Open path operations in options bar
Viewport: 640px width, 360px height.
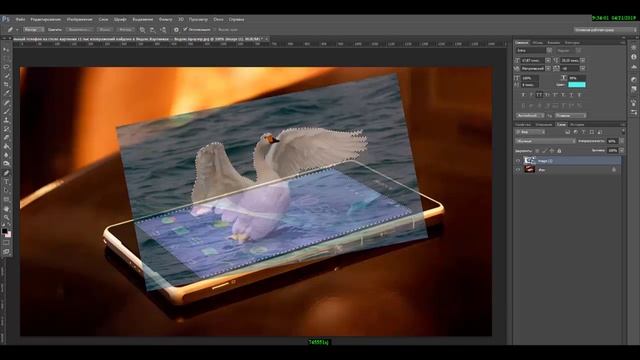[x=142, y=29]
